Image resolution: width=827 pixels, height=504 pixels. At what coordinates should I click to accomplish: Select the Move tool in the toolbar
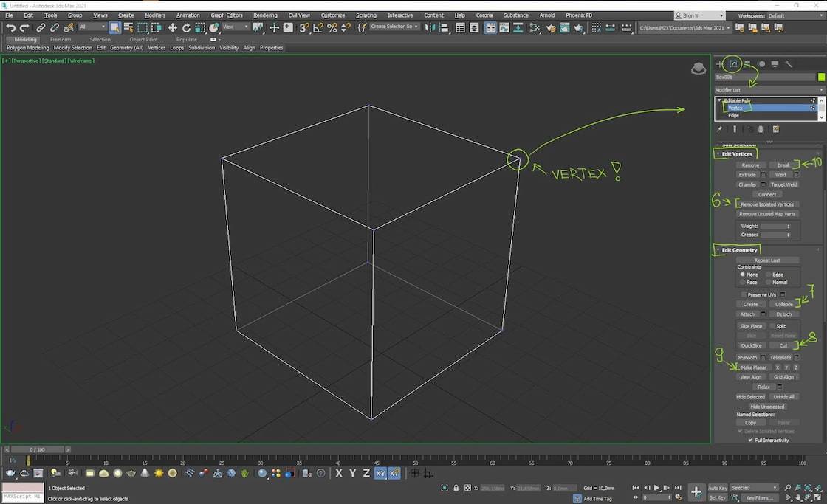point(173,28)
